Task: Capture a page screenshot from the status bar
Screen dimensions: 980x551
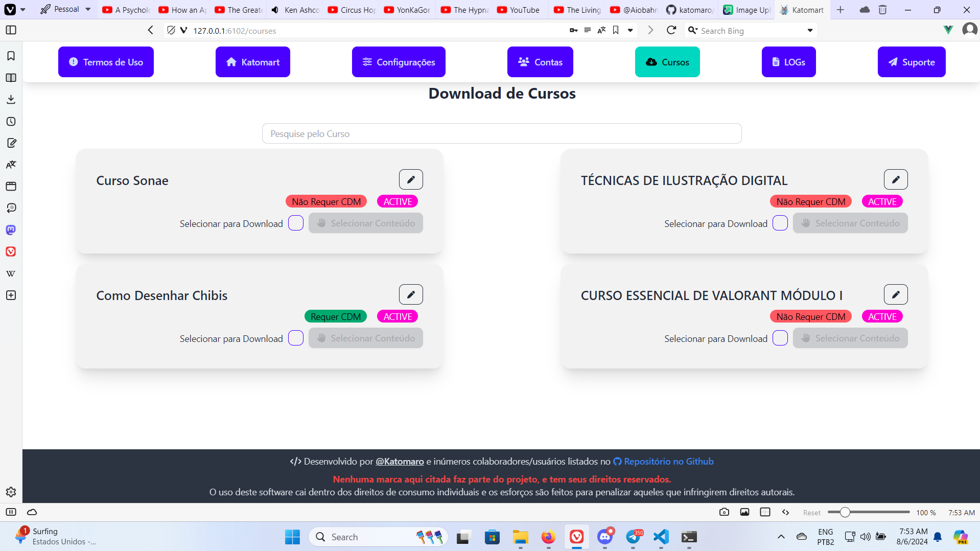Action: coord(724,512)
